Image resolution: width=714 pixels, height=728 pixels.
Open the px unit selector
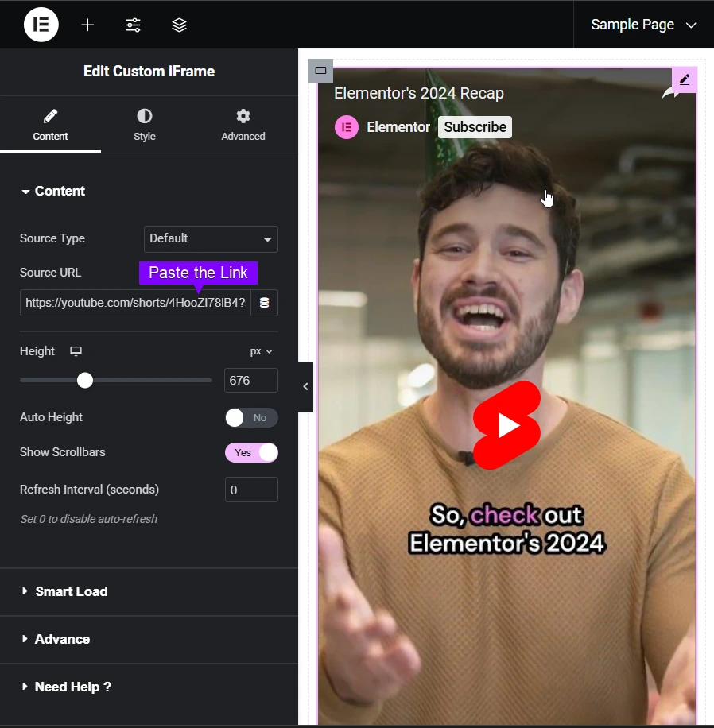pos(261,351)
